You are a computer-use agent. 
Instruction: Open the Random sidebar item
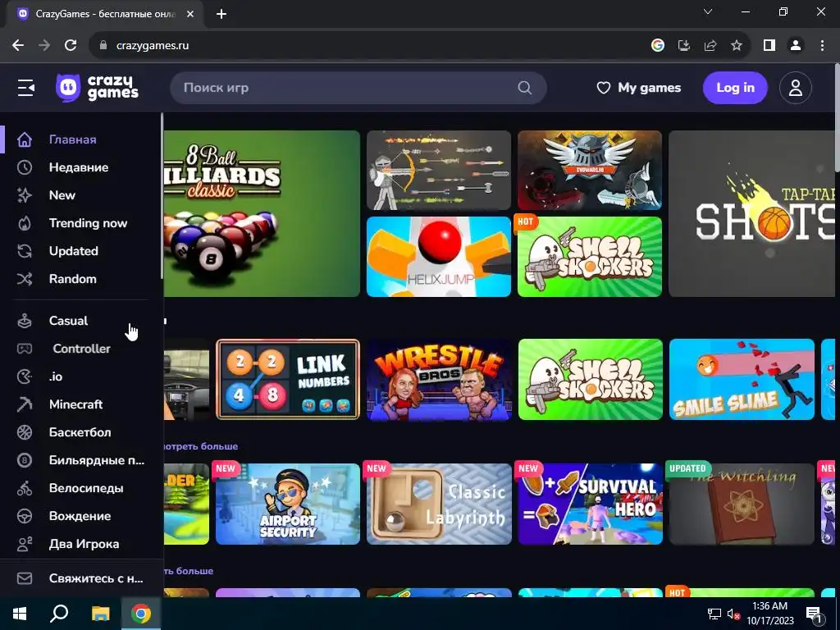tap(73, 279)
